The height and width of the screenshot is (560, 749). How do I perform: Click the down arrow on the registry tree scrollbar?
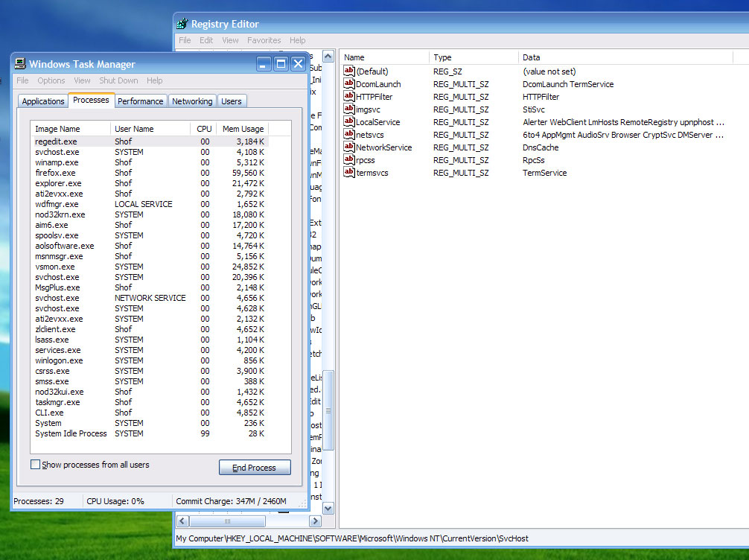[x=328, y=508]
